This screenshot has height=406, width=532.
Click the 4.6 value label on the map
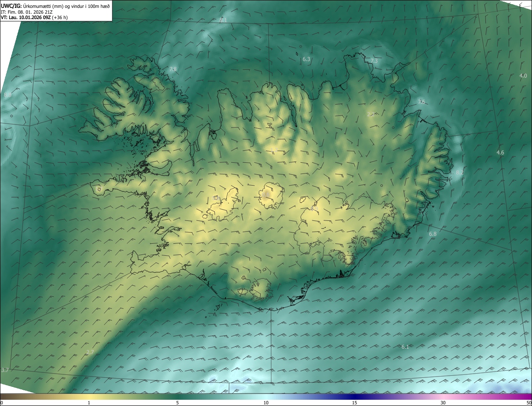coord(500,153)
